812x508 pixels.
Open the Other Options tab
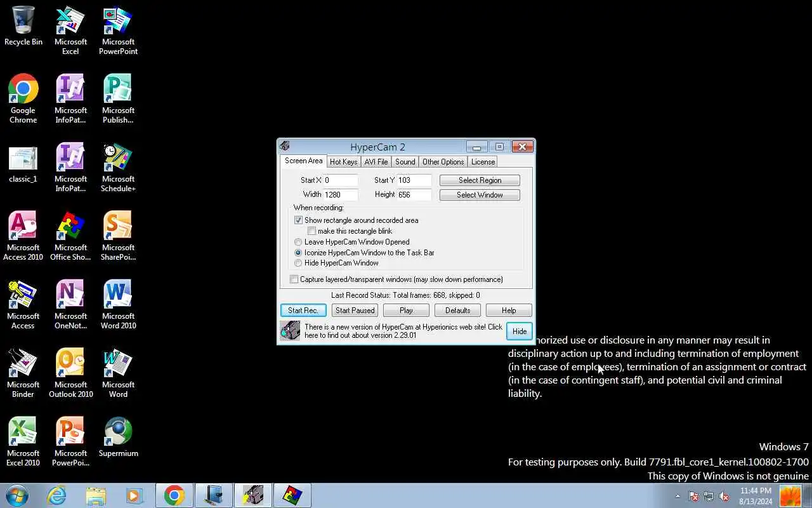[x=443, y=162]
